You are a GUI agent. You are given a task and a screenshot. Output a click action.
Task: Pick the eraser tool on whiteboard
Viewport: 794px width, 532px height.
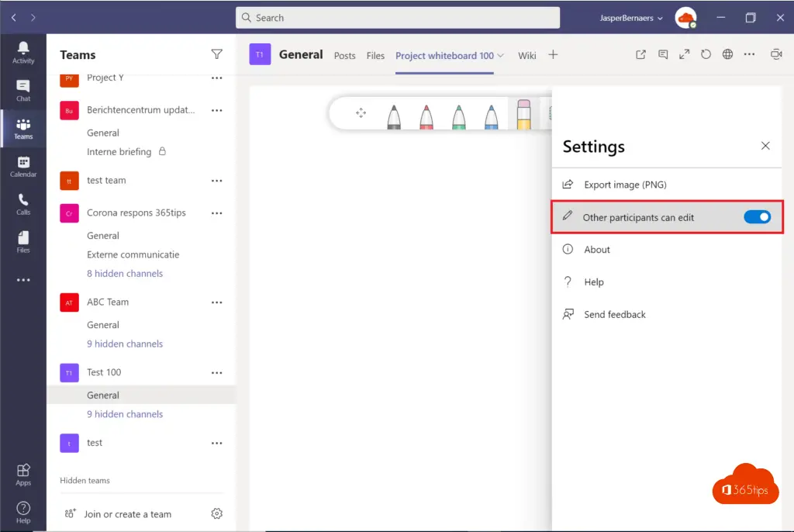tap(523, 114)
